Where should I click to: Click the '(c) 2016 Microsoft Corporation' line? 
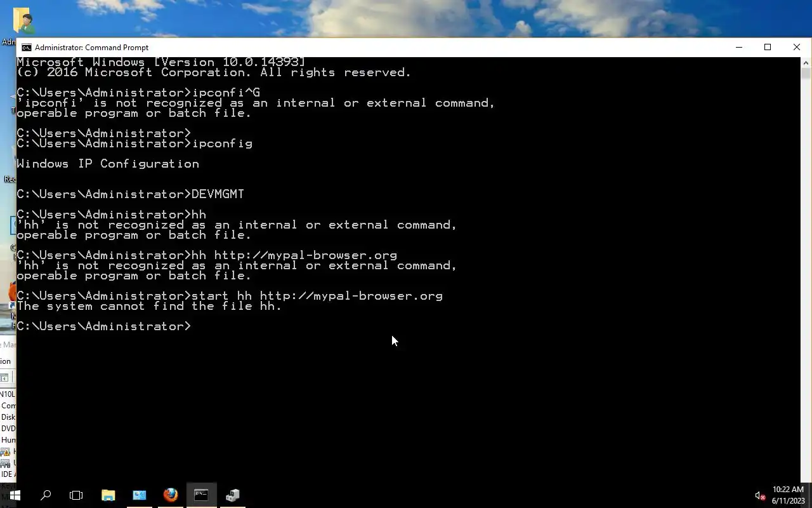(214, 72)
